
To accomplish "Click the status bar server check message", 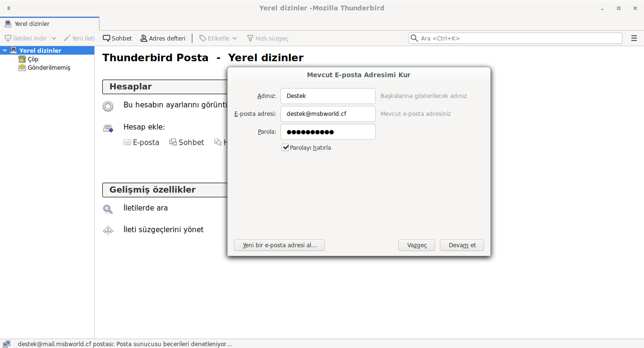I will [125, 344].
